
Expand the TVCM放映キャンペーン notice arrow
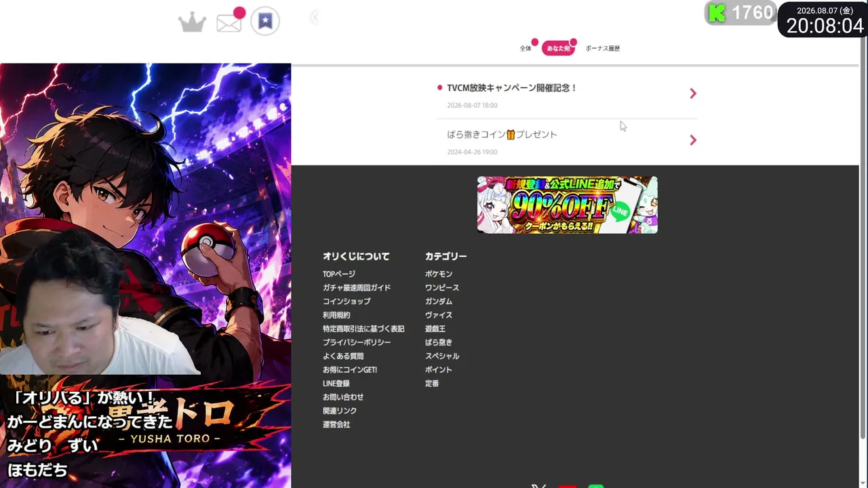click(x=693, y=94)
